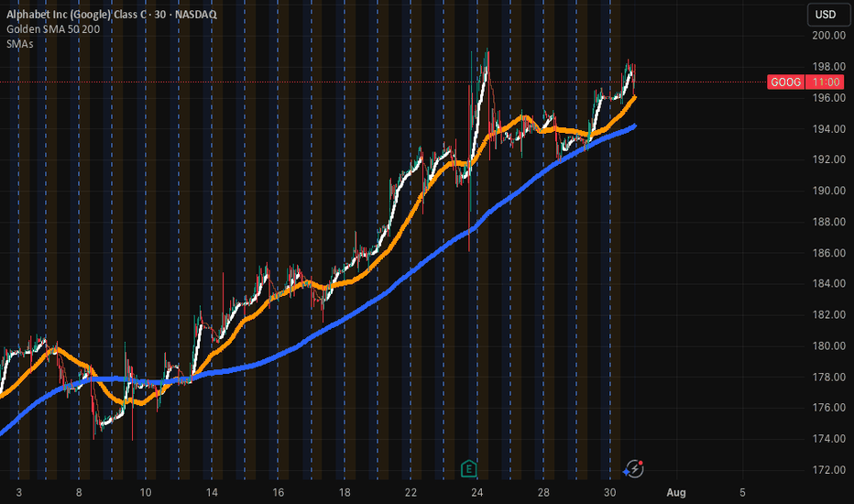Screen dimensions: 854x504
Task: Click the date label 24 on time axis
Action: click(477, 493)
